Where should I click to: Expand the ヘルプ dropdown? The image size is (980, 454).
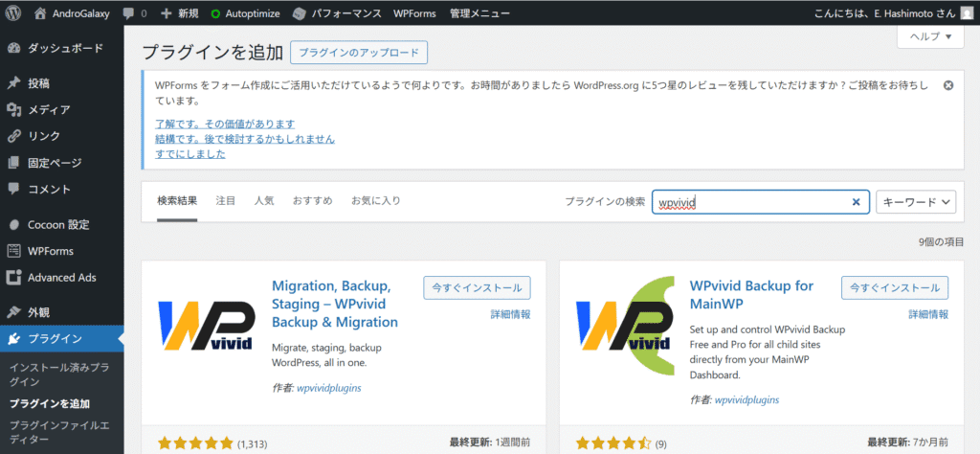coord(931,36)
